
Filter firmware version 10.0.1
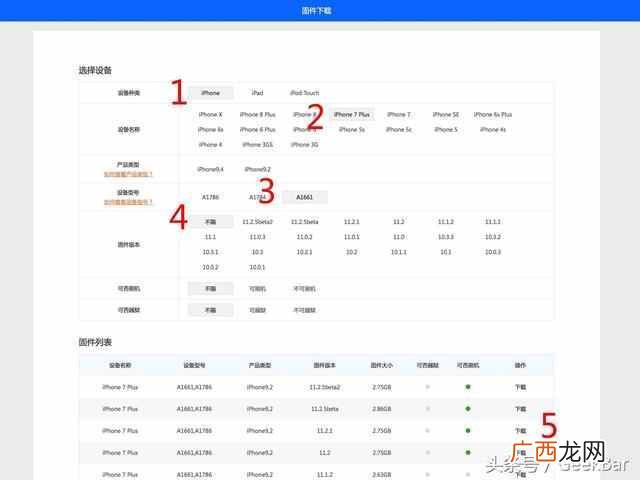(x=258, y=267)
